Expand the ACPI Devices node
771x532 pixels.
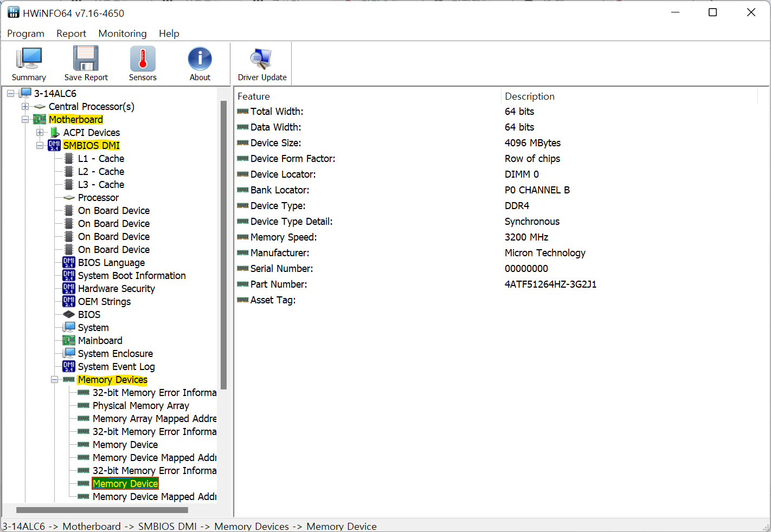pyautogui.click(x=40, y=132)
